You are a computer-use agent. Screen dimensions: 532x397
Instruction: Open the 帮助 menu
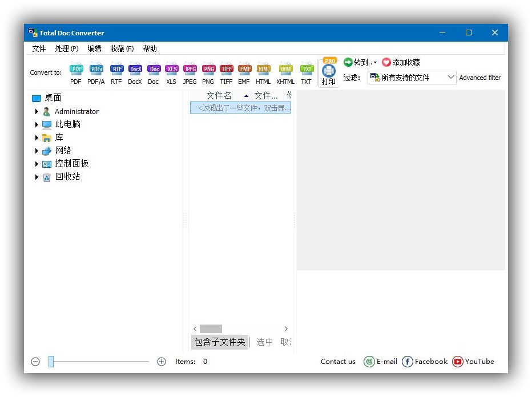point(150,49)
